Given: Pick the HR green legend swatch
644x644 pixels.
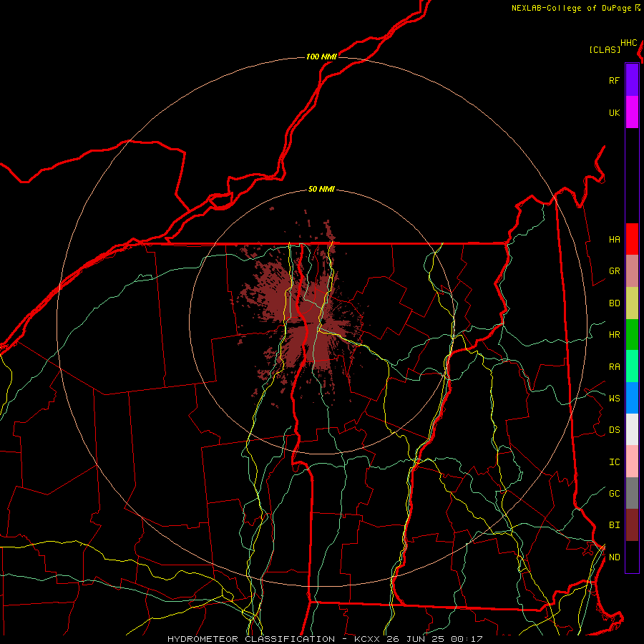Looking at the screenshot, I should pos(632,335).
